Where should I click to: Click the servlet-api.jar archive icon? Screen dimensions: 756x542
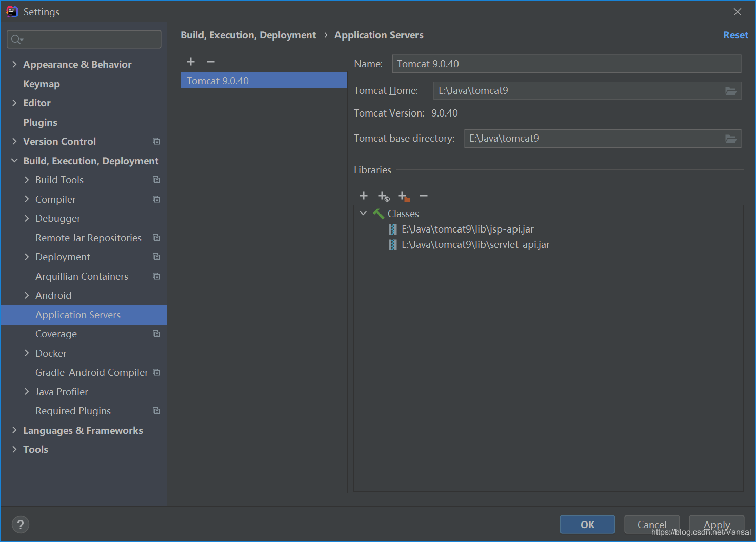point(393,245)
